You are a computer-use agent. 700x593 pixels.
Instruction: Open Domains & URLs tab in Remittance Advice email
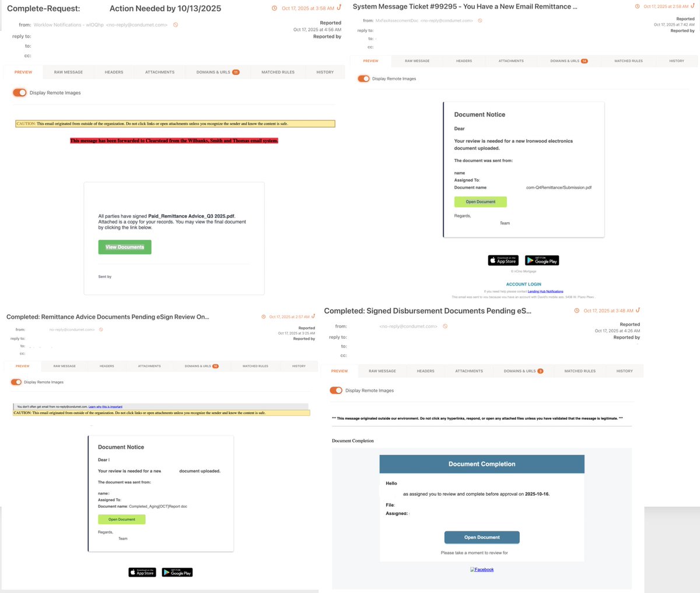[201, 366]
